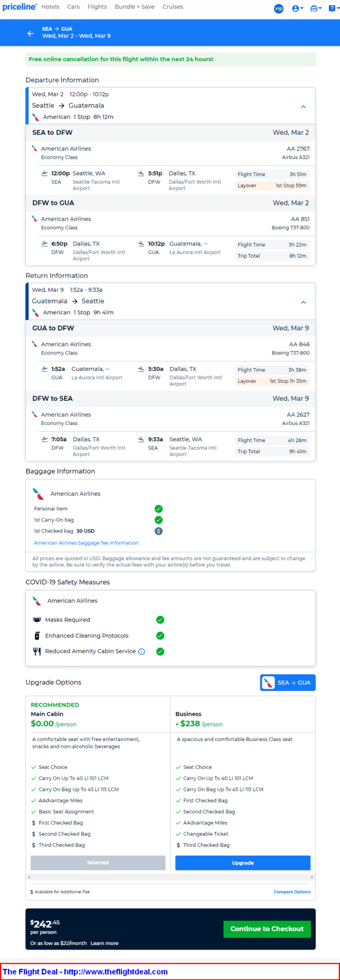Open the help question mark menu

(x=333, y=9)
